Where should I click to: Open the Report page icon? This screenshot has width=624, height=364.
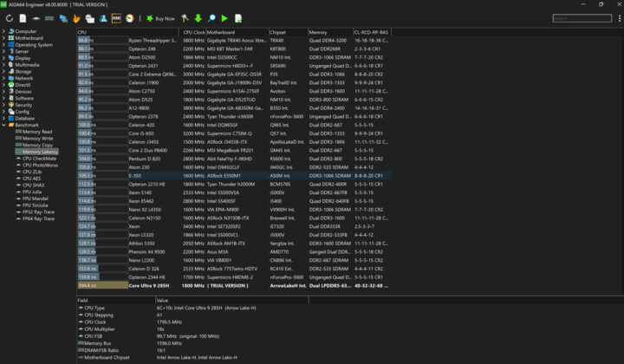coord(23,18)
